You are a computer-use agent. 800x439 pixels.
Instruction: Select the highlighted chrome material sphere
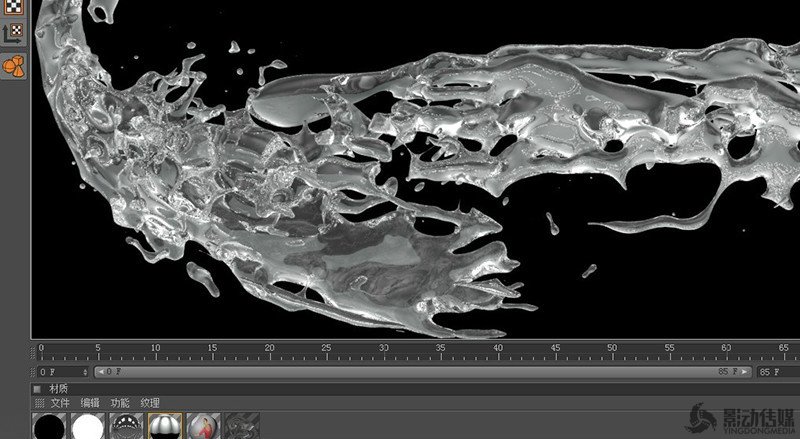[164, 427]
